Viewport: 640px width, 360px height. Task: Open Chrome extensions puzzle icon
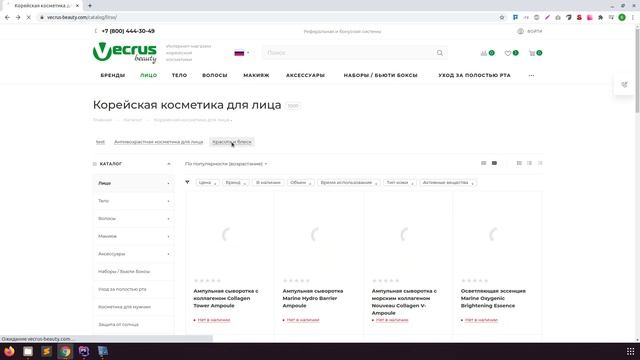[600, 18]
